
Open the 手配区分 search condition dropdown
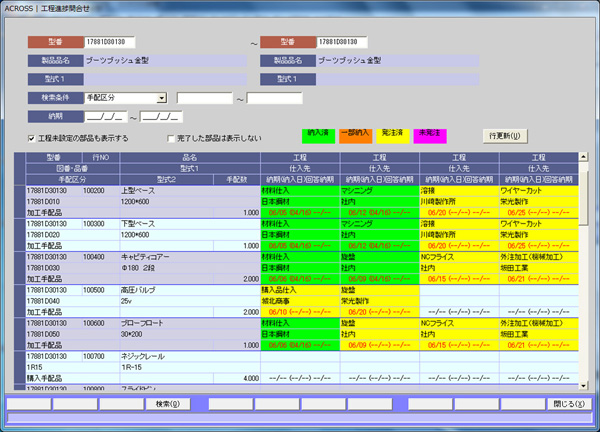click(162, 98)
